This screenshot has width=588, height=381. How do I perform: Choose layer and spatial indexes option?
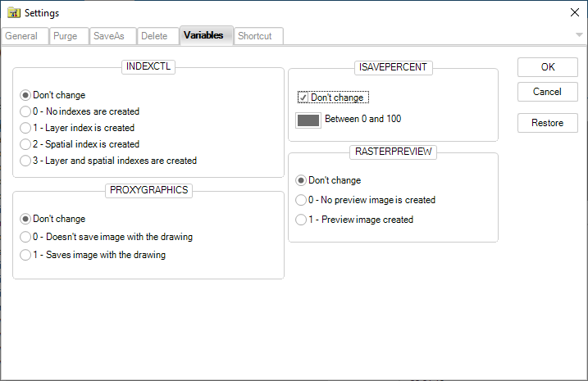pos(26,161)
